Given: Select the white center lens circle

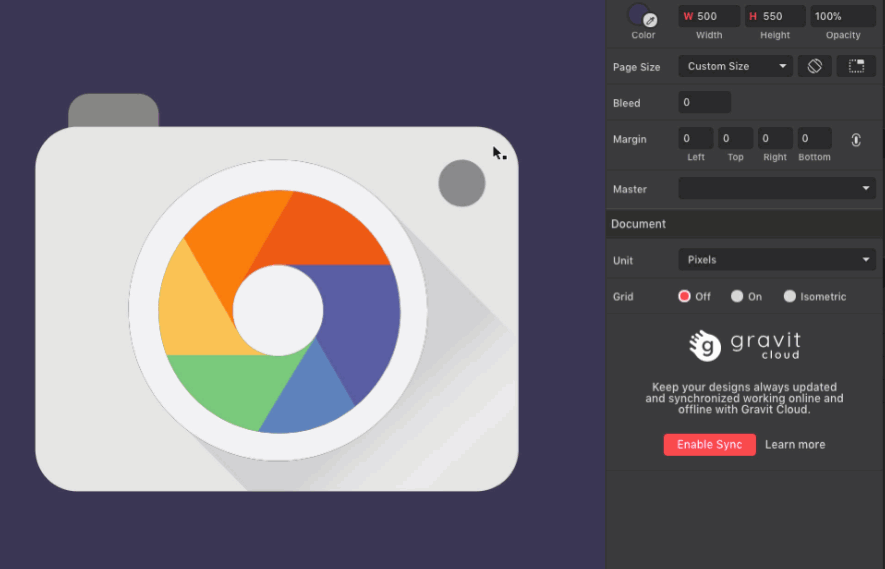Looking at the screenshot, I should (x=278, y=310).
